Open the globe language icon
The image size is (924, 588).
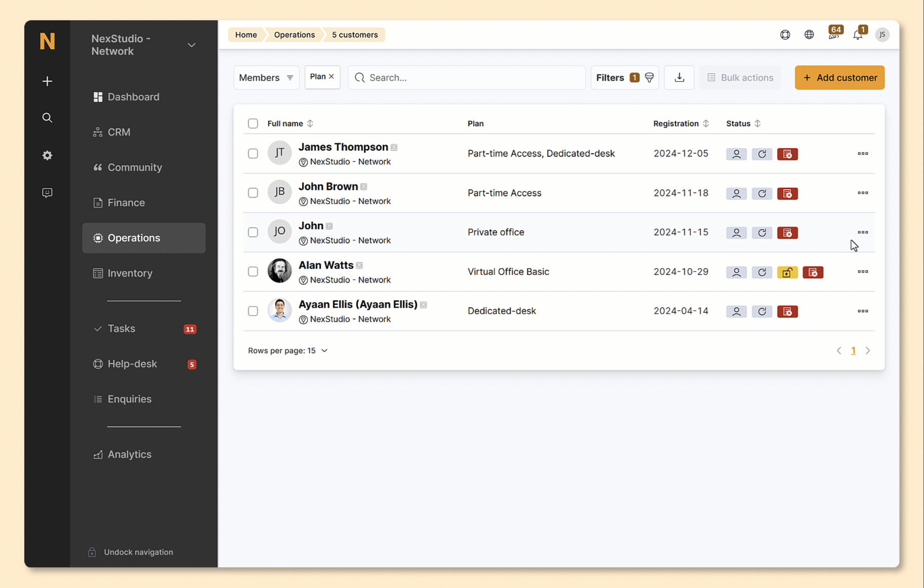click(809, 34)
